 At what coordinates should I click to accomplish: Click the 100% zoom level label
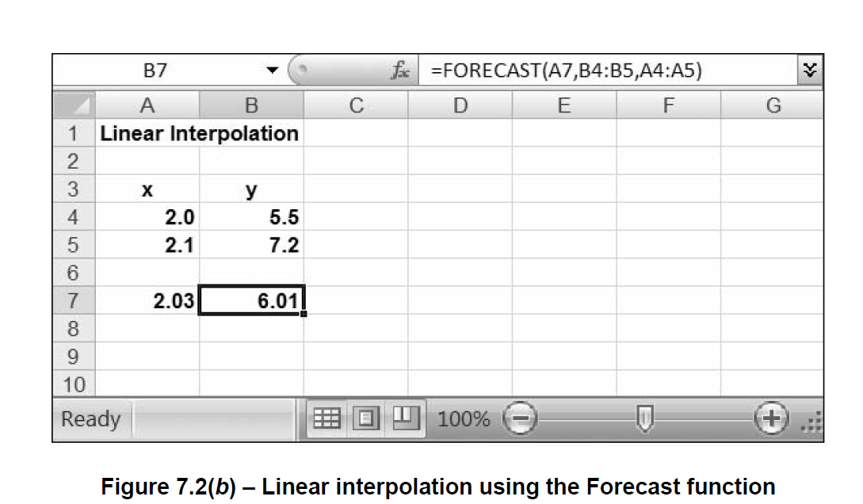point(464,418)
